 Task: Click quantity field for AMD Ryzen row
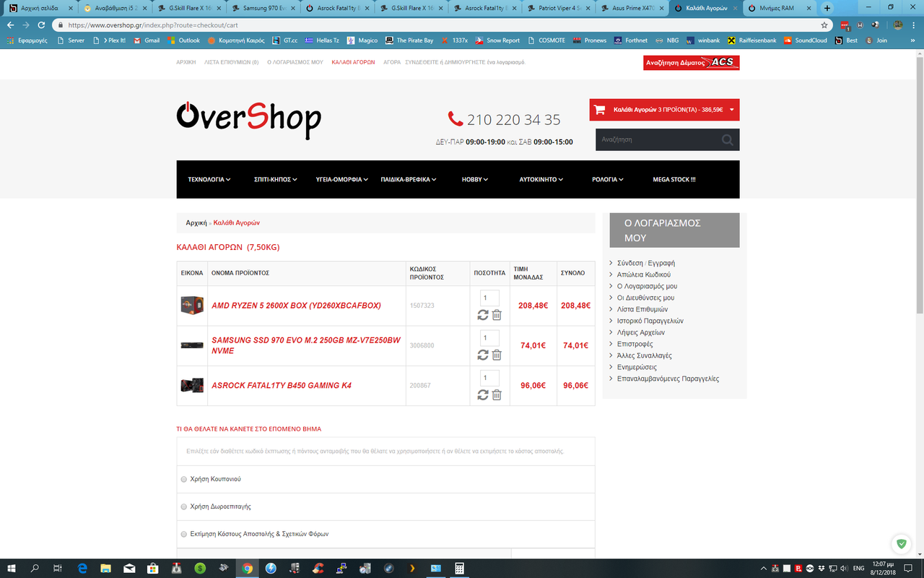[x=489, y=298]
